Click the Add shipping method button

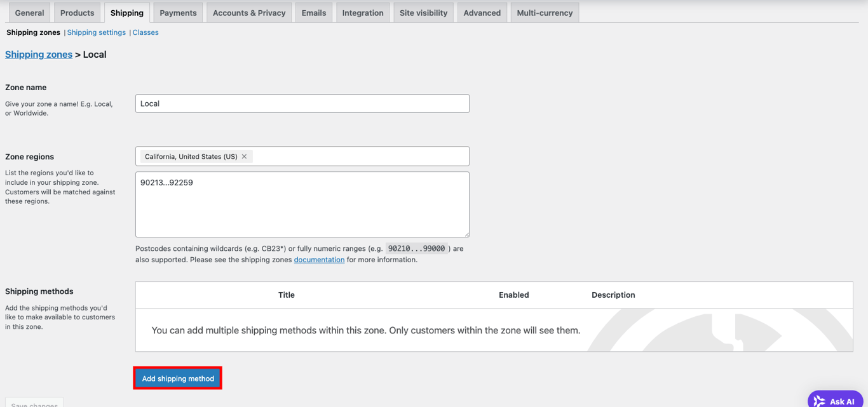[177, 378]
